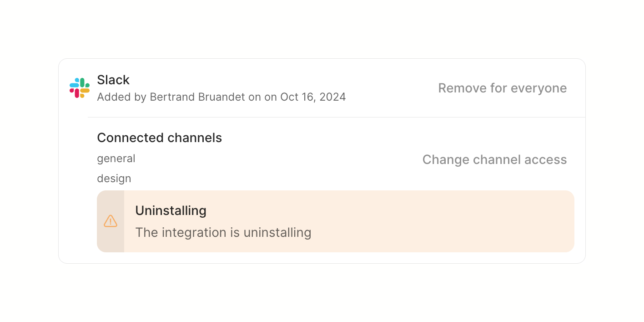Click the Slack integration title

tap(113, 80)
